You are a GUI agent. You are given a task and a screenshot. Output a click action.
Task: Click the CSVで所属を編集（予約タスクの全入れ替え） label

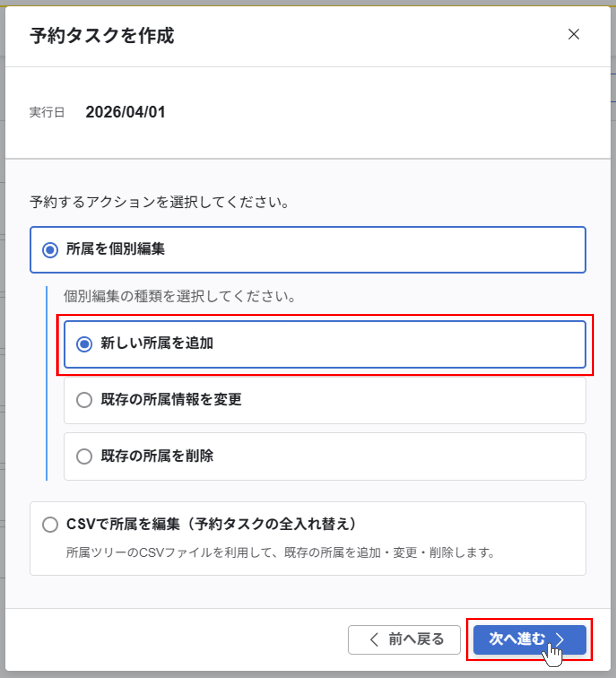(211, 524)
